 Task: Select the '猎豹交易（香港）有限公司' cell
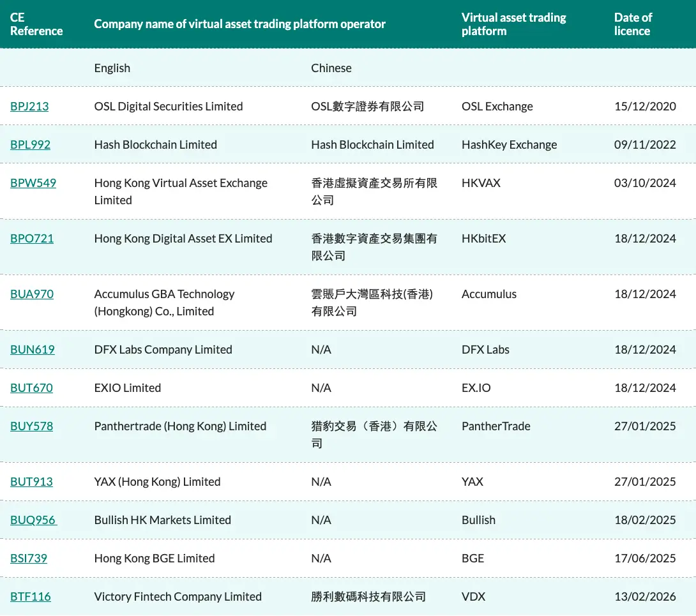pyautogui.click(x=374, y=435)
